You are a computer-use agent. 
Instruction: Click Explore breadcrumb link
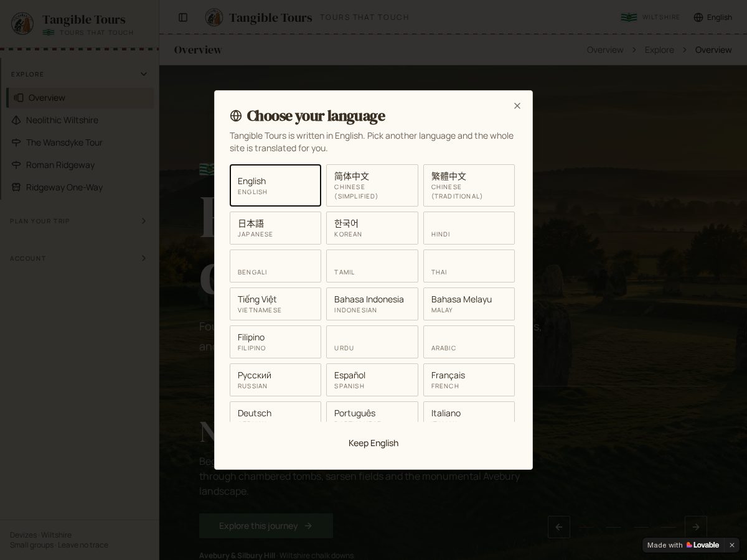(659, 50)
